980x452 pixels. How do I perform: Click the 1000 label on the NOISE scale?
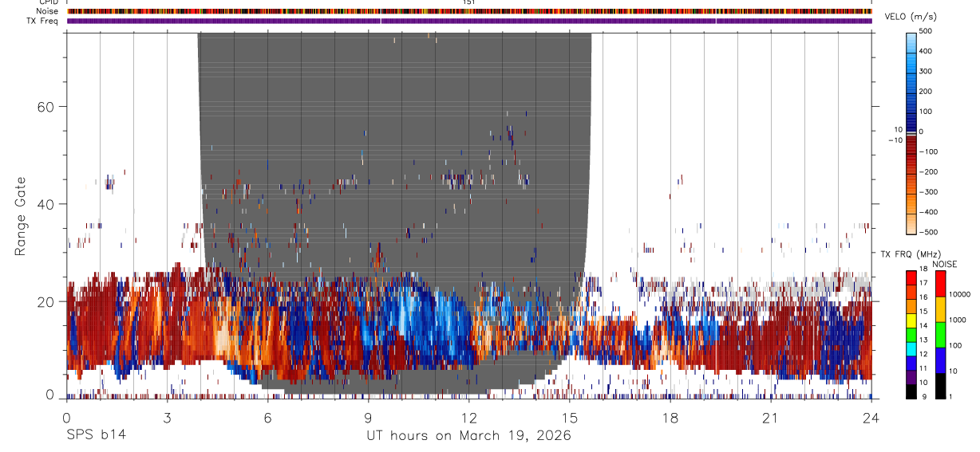(957, 320)
